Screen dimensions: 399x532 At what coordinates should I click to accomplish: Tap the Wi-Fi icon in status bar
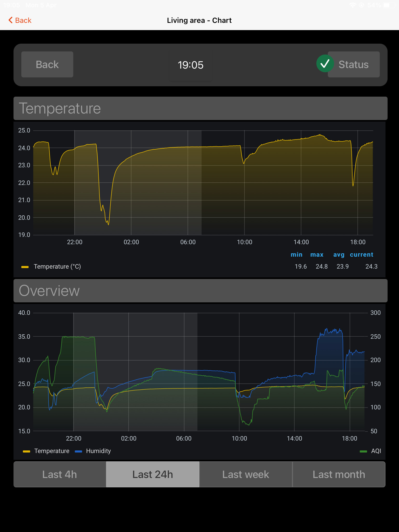coord(353,5)
